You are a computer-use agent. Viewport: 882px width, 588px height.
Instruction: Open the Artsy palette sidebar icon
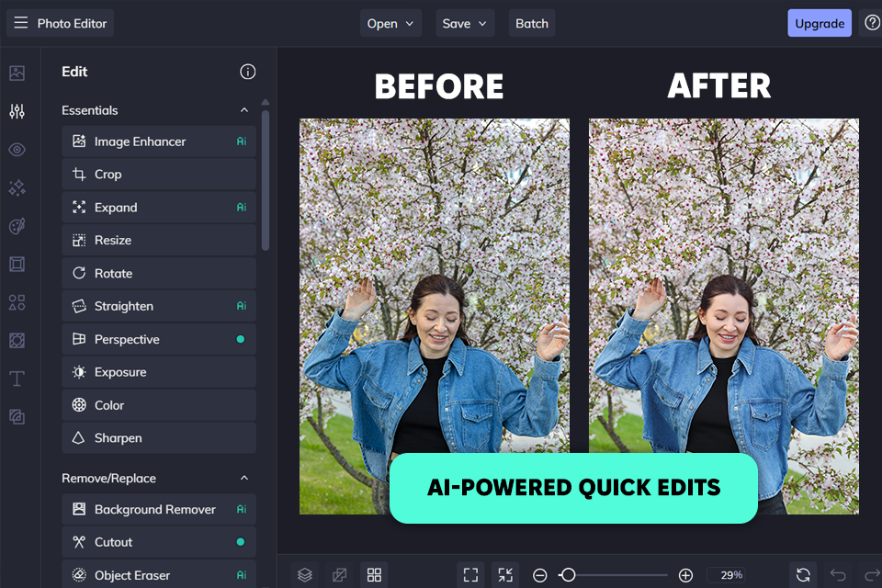(x=17, y=226)
